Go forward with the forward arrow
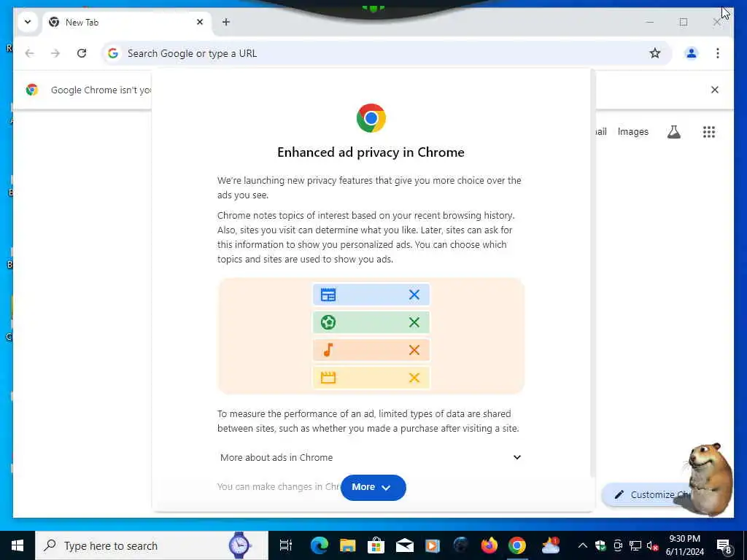 [x=55, y=53]
